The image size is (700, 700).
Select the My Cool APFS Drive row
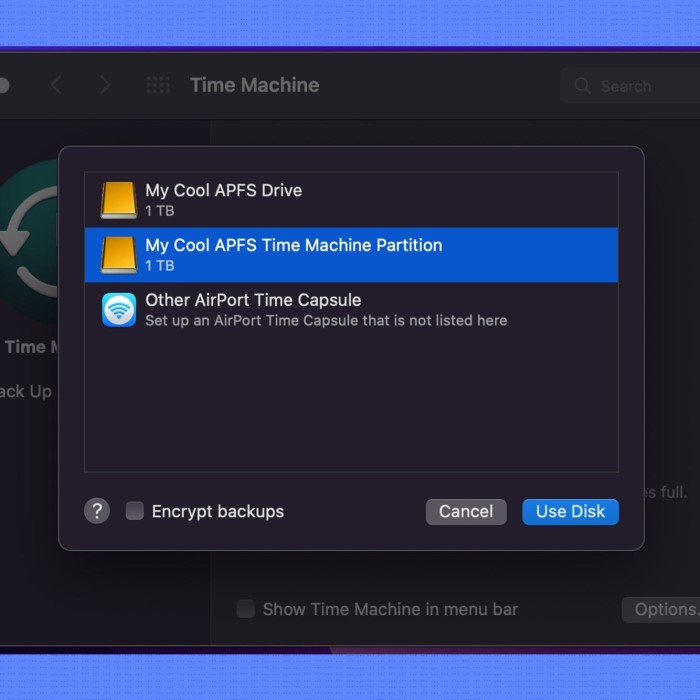351,200
